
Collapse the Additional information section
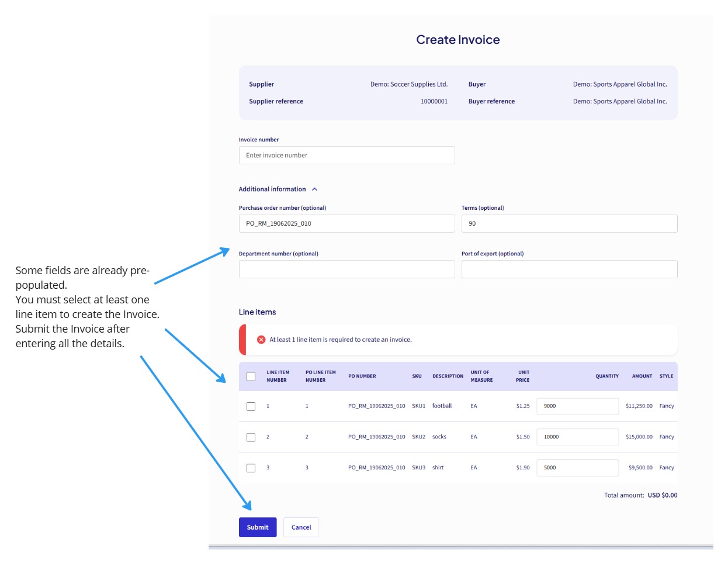(315, 189)
